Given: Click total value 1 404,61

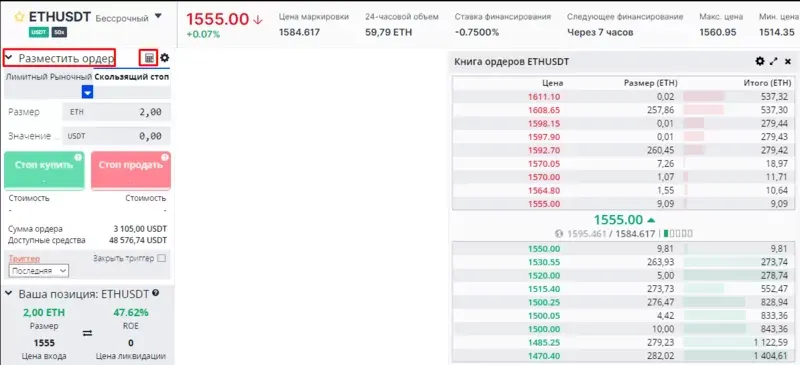Looking at the screenshot, I should click(770, 356).
